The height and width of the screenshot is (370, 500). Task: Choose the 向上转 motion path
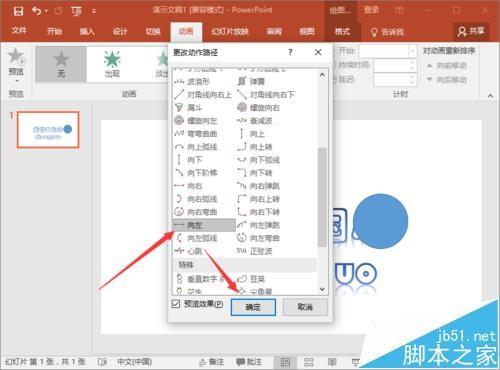click(x=255, y=147)
